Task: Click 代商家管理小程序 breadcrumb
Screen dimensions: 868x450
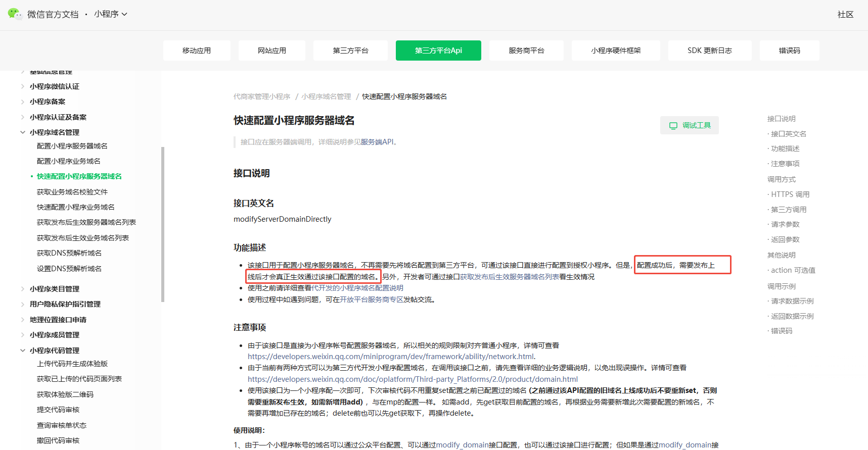Action: 262,96
